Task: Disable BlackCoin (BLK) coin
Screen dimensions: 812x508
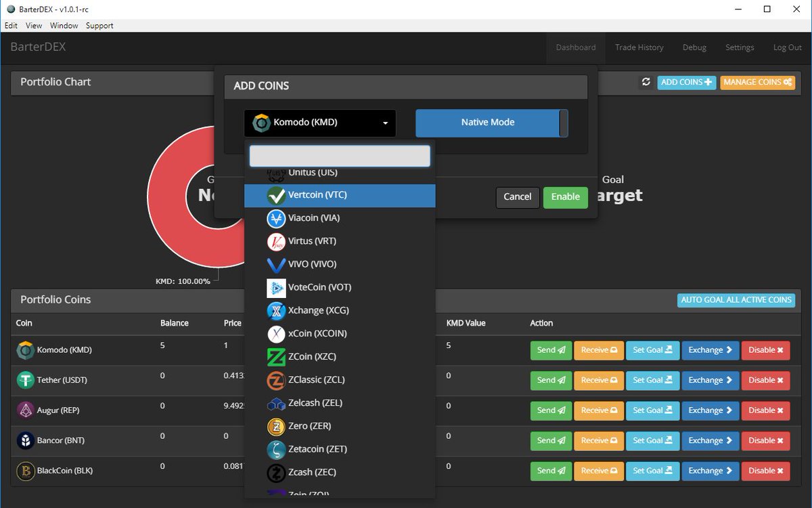Action: 766,471
